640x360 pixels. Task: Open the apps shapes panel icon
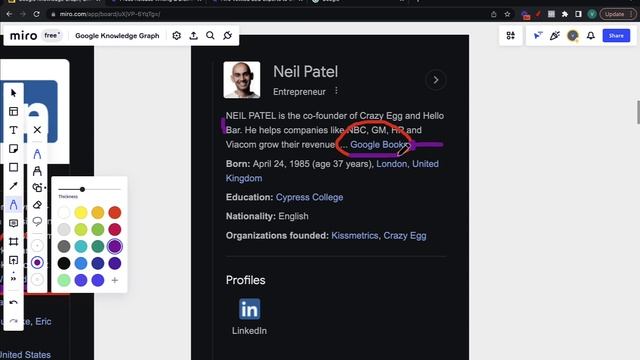click(x=511, y=36)
